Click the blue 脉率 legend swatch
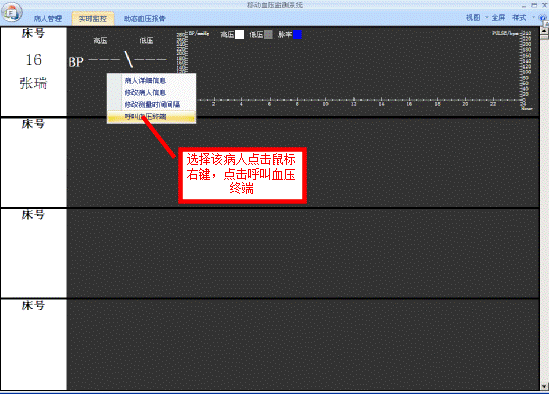Screen dimensions: 549x394 point(297,34)
